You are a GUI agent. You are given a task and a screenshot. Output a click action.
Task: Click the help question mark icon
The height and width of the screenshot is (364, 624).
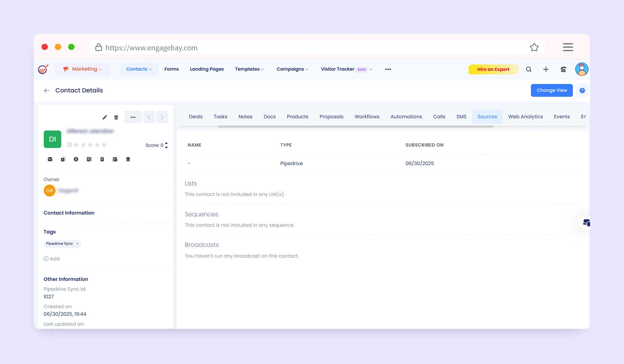(x=582, y=90)
